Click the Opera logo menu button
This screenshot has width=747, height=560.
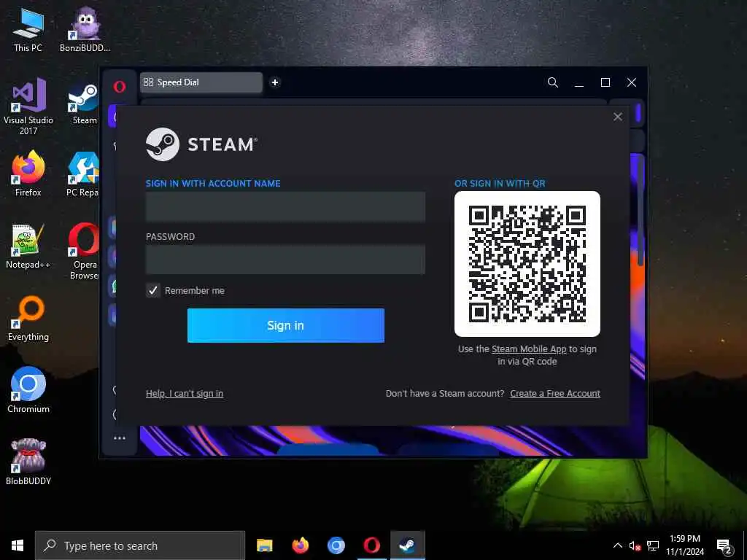click(x=120, y=86)
